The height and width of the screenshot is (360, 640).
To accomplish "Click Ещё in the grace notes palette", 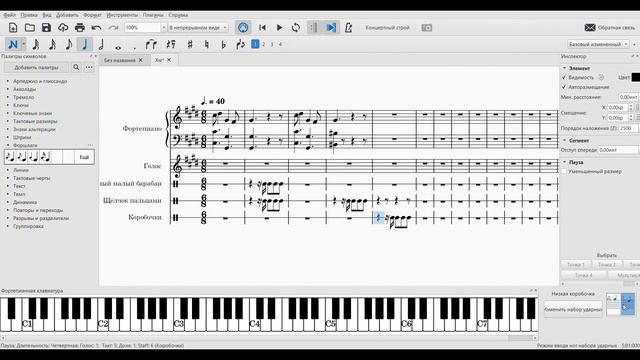I will click(84, 157).
